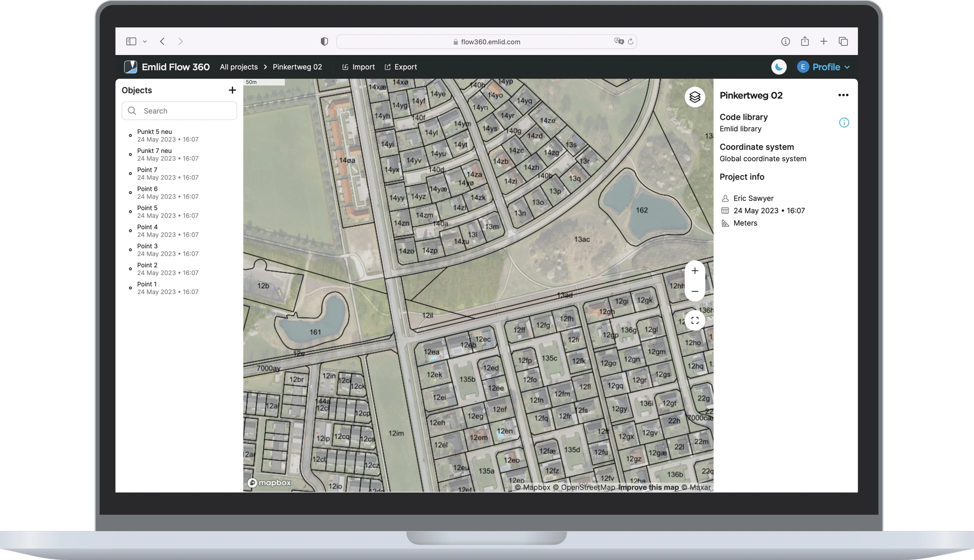Open the browser share icon

pos(804,41)
